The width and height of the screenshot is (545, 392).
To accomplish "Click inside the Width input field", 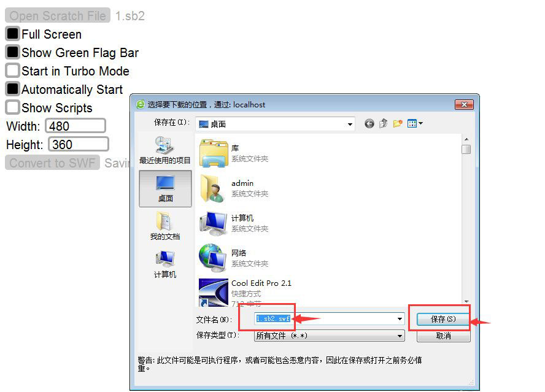I will (75, 126).
